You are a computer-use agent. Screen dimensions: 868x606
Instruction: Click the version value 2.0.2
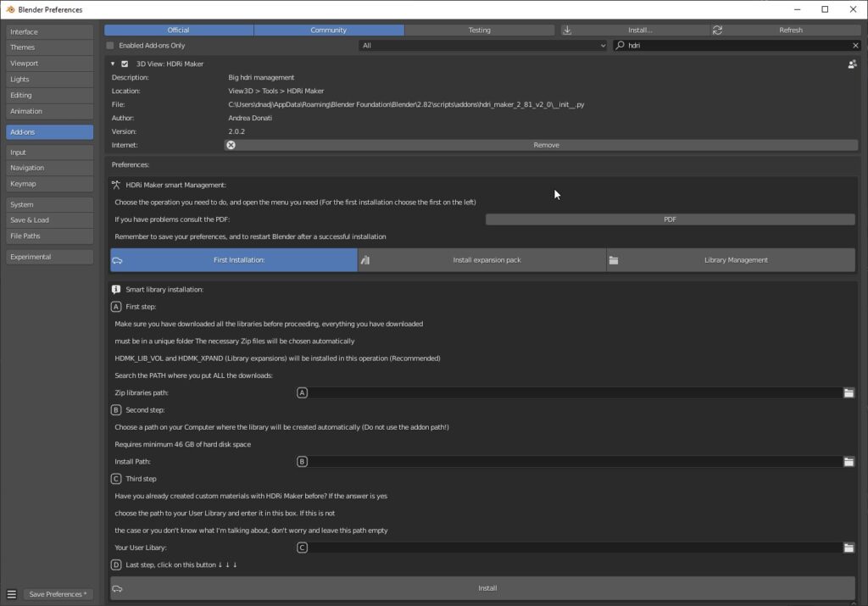pos(236,131)
